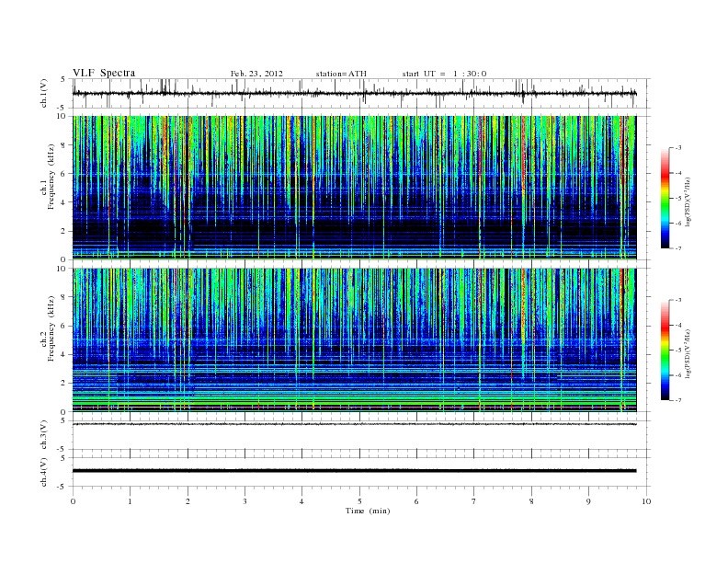Click the "-7" label on ch.2 color bar
Screen dimensions: 728x563
pyautogui.click(x=678, y=400)
